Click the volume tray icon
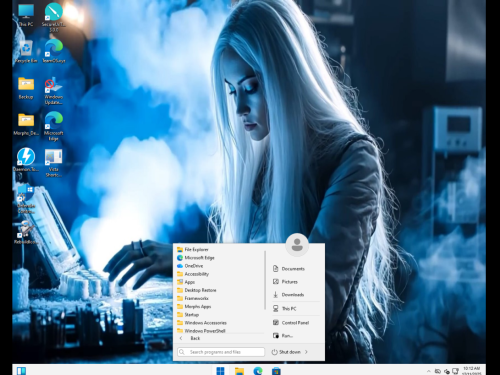 pyautogui.click(x=447, y=371)
